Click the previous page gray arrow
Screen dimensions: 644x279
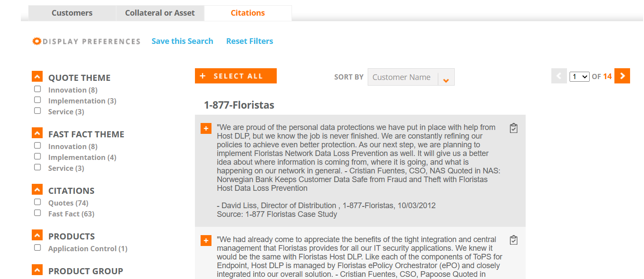point(559,76)
